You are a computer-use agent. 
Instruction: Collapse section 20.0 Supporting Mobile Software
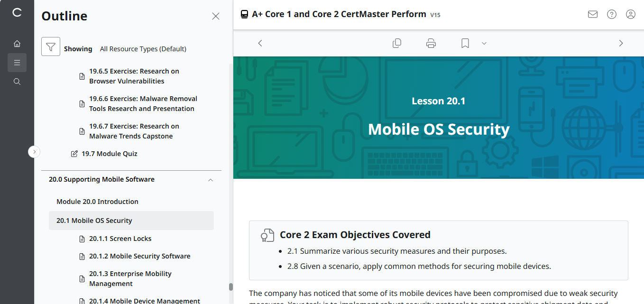point(210,181)
